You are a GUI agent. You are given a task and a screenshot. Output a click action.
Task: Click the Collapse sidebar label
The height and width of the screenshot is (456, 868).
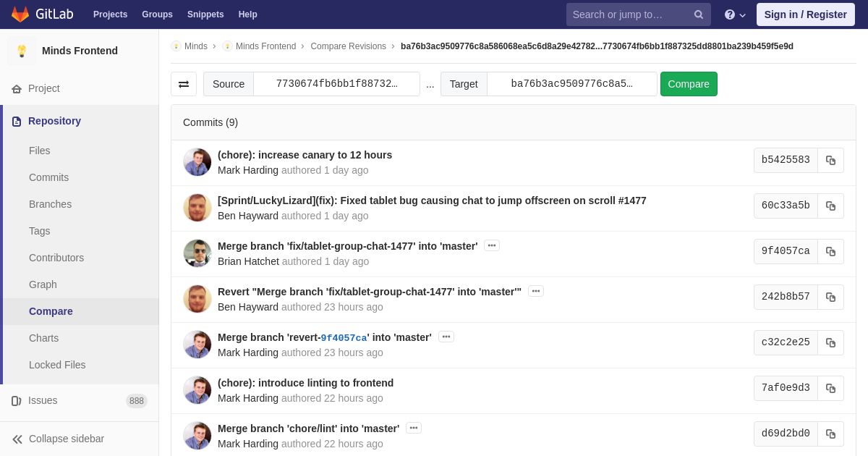coord(67,439)
